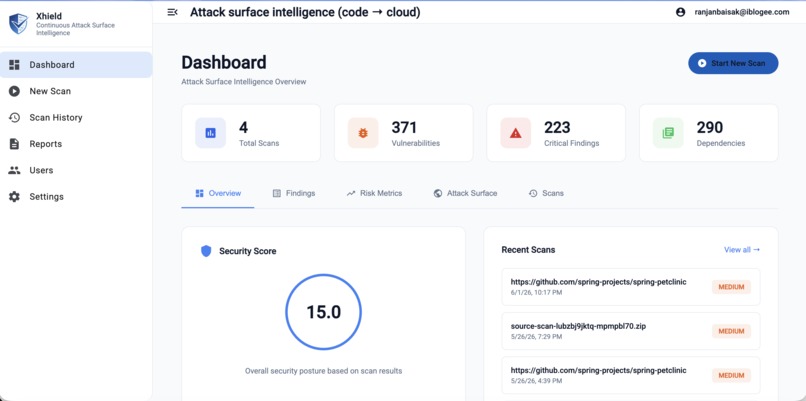Switch to the Scans tab

tap(546, 193)
